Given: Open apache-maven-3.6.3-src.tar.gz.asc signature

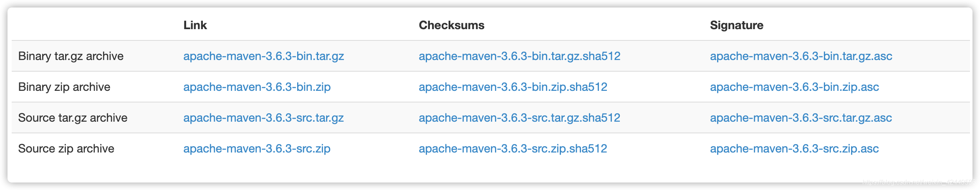Looking at the screenshot, I should coord(801,118).
